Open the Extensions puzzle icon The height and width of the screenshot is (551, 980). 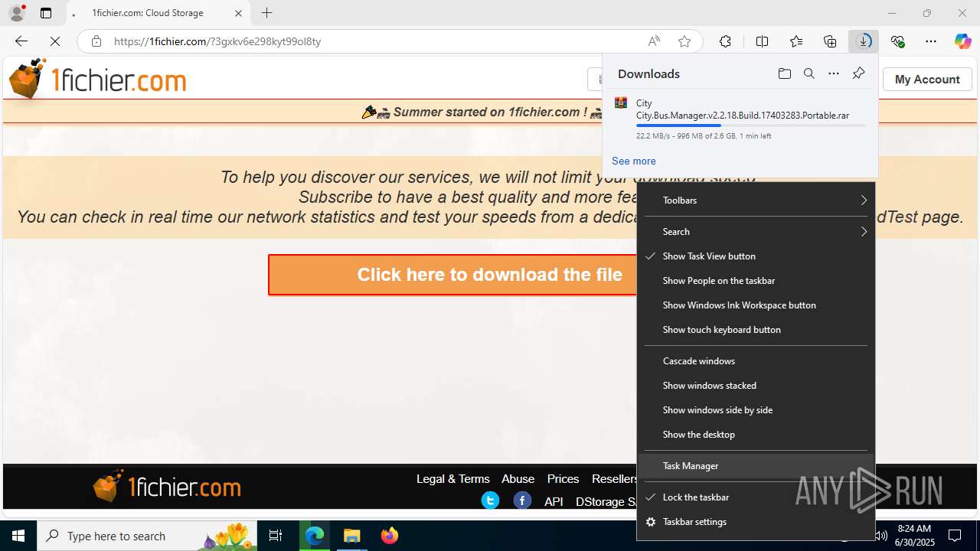725,41
